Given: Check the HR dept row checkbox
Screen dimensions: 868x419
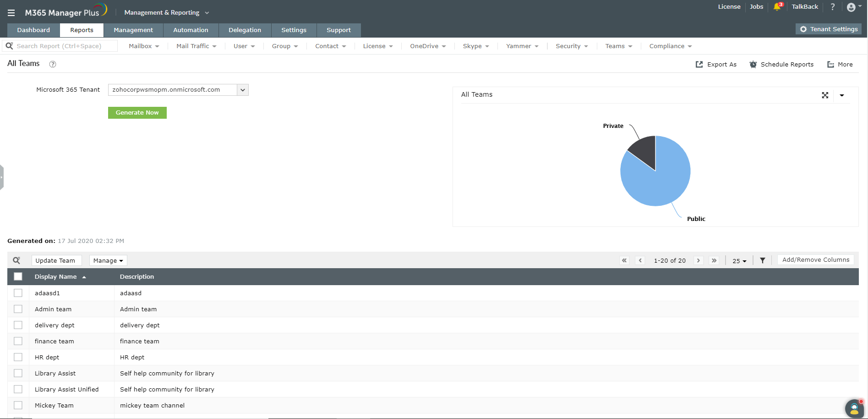Looking at the screenshot, I should point(18,357).
